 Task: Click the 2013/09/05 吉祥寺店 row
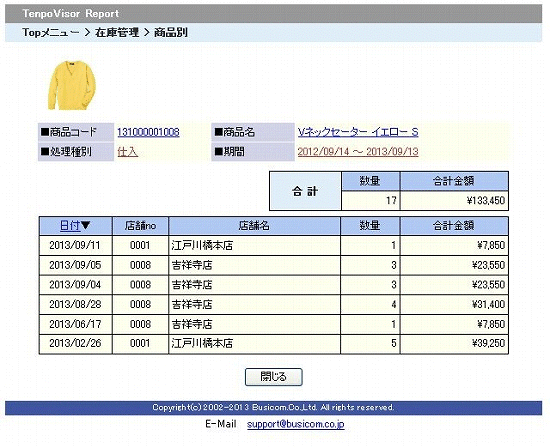click(x=274, y=265)
